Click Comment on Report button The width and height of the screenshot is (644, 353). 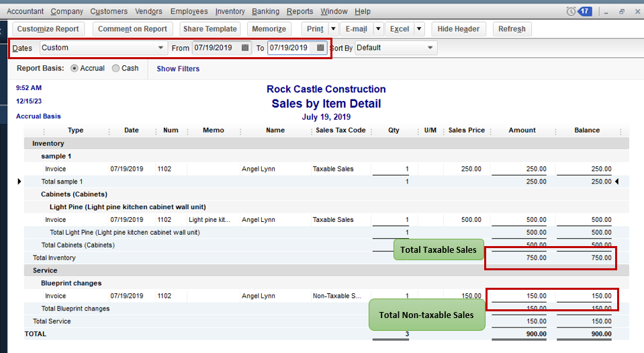coord(132,29)
